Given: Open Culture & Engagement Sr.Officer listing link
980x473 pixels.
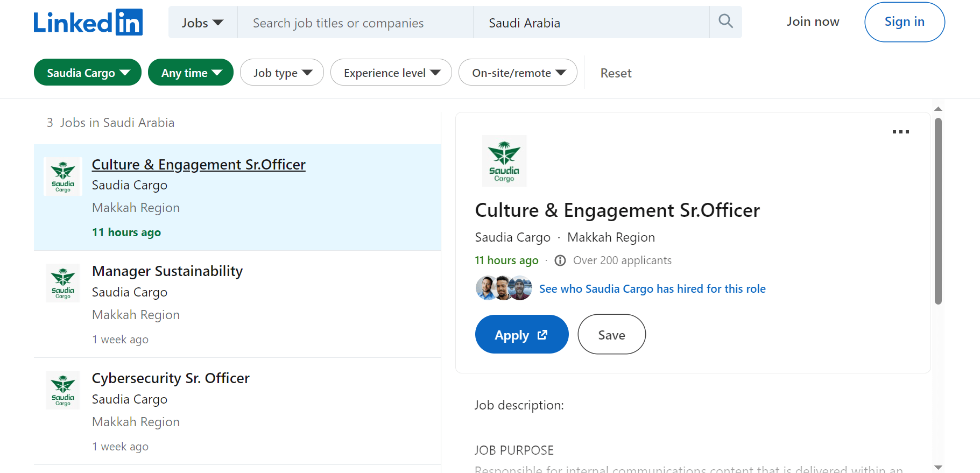Looking at the screenshot, I should click(199, 165).
